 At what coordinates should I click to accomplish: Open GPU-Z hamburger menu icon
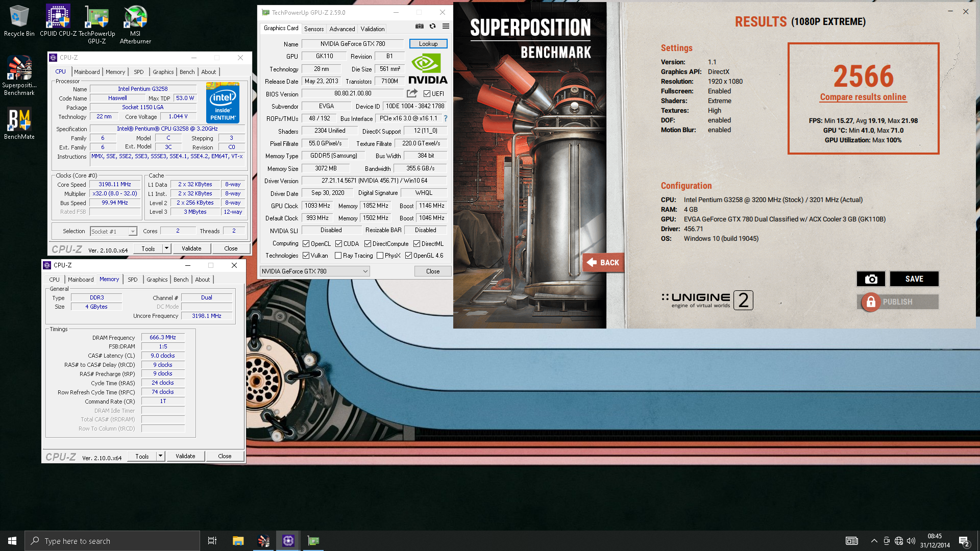pyautogui.click(x=446, y=27)
